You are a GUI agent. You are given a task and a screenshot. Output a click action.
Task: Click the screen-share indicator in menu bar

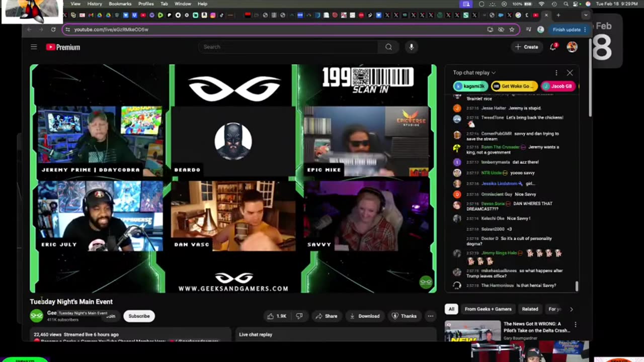pos(466,4)
